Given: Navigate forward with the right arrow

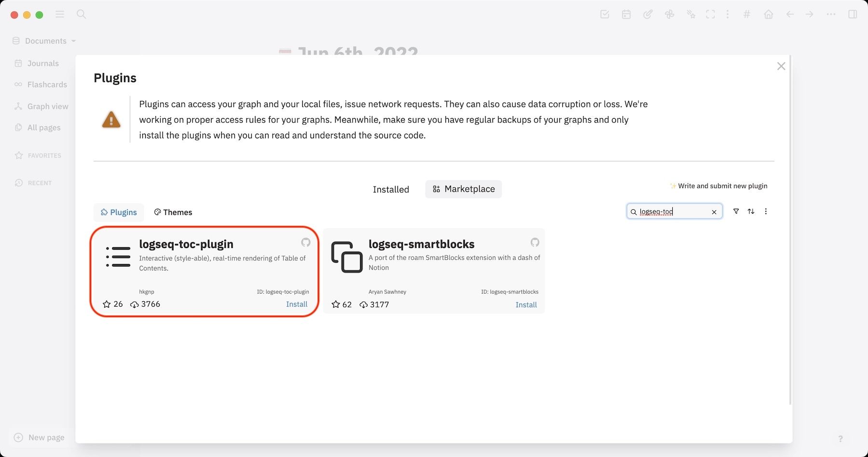Looking at the screenshot, I should 809,14.
